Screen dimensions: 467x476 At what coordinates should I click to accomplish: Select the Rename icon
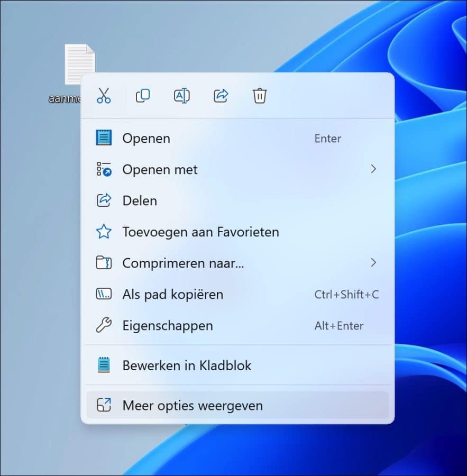point(181,96)
